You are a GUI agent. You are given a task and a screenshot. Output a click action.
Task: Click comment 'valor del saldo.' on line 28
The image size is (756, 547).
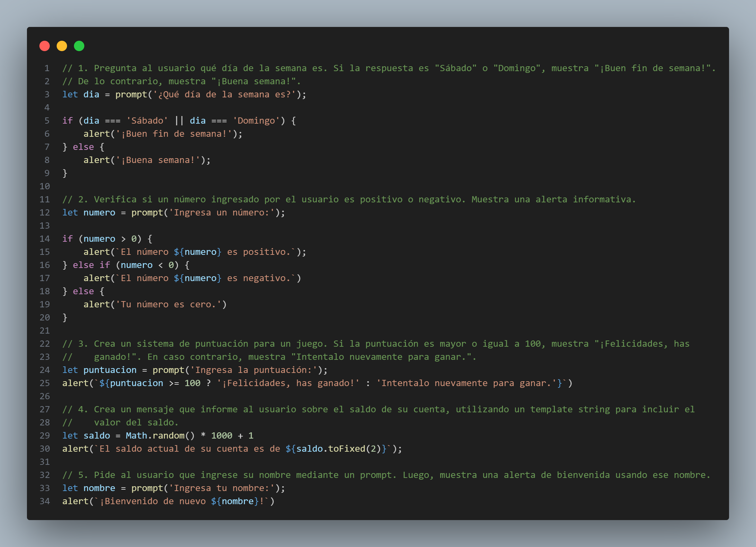136,423
